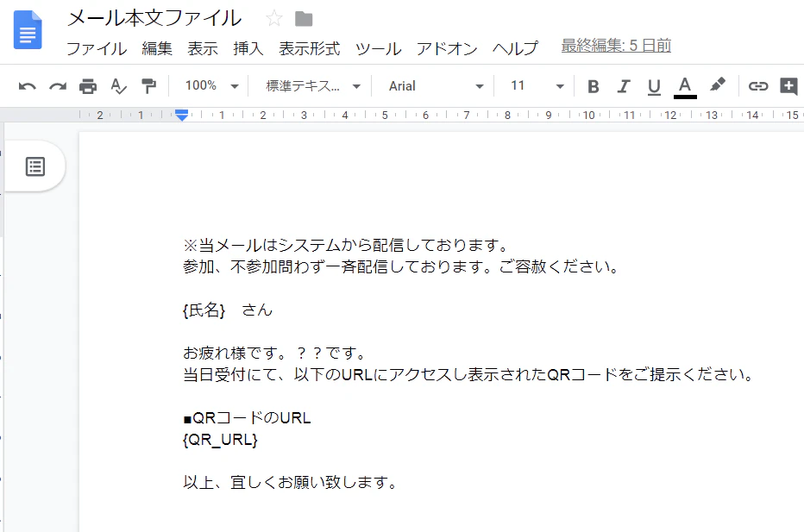Open the font size 11 dropdown

pos(537,85)
